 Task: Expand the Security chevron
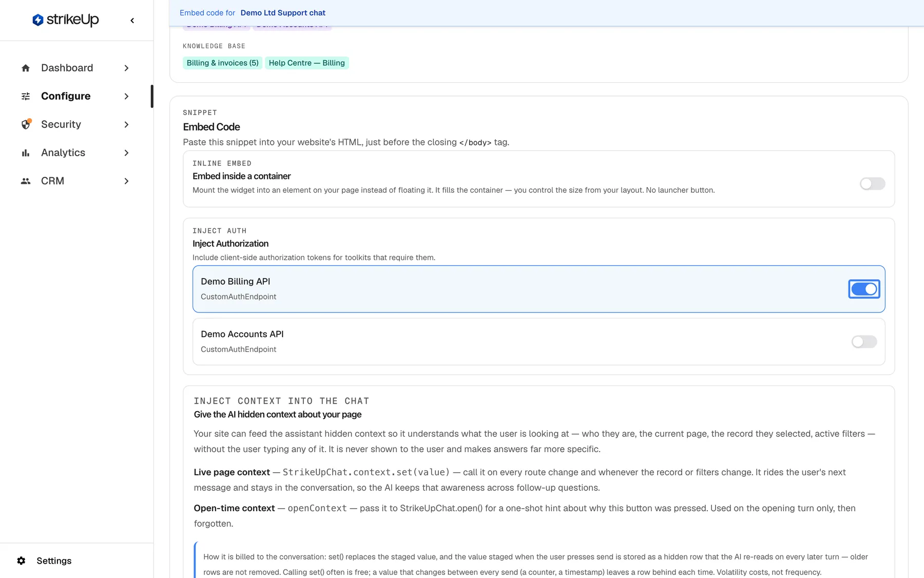click(x=126, y=124)
